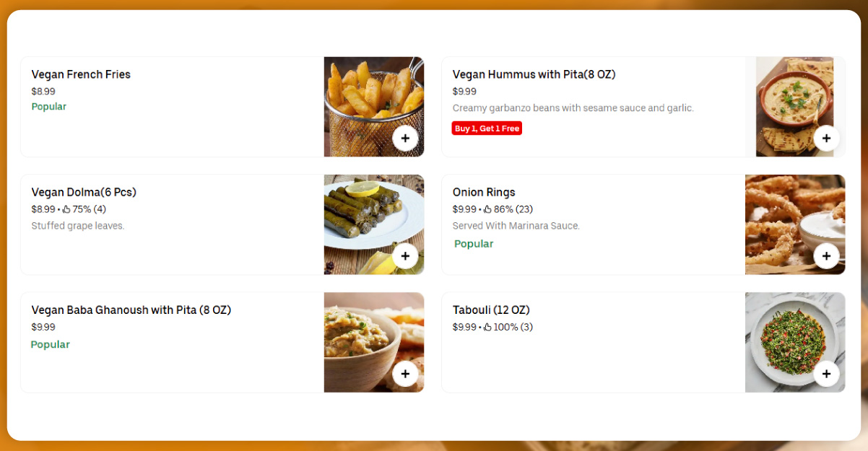
Task: Add Onion Rings using plus icon
Action: pos(826,255)
